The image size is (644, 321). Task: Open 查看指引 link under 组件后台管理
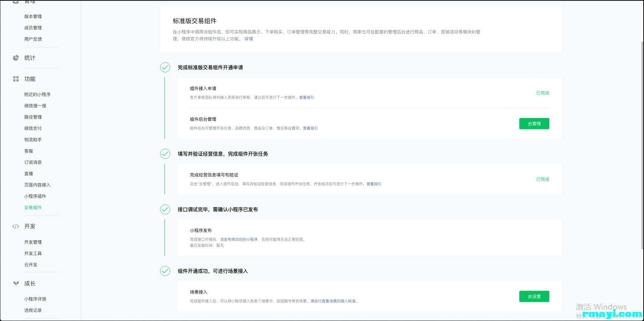310,128
